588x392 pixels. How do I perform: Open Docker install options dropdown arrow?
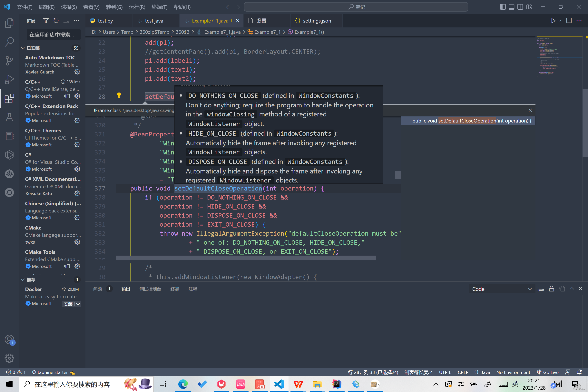pos(78,304)
